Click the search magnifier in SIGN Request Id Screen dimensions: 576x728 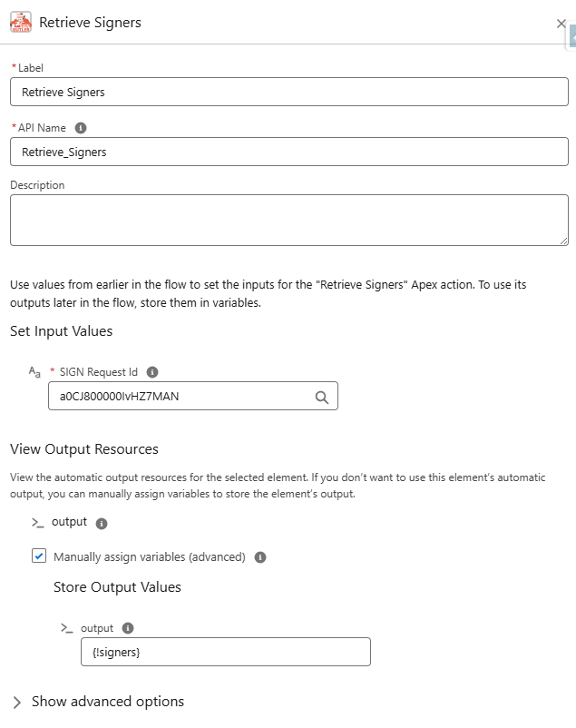click(322, 397)
